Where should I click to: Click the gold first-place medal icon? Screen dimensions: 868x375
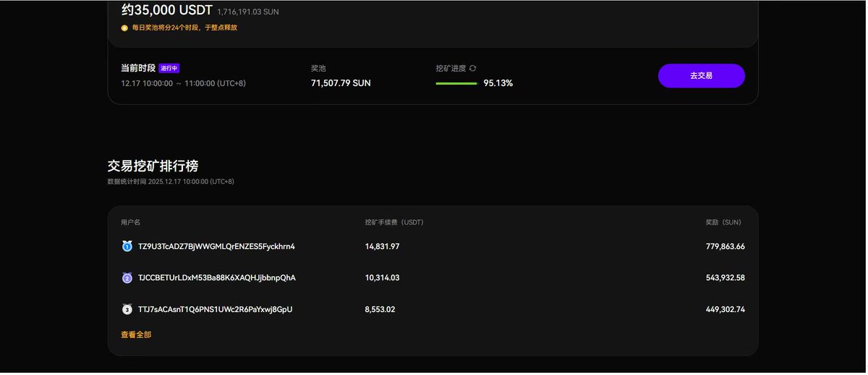point(127,246)
